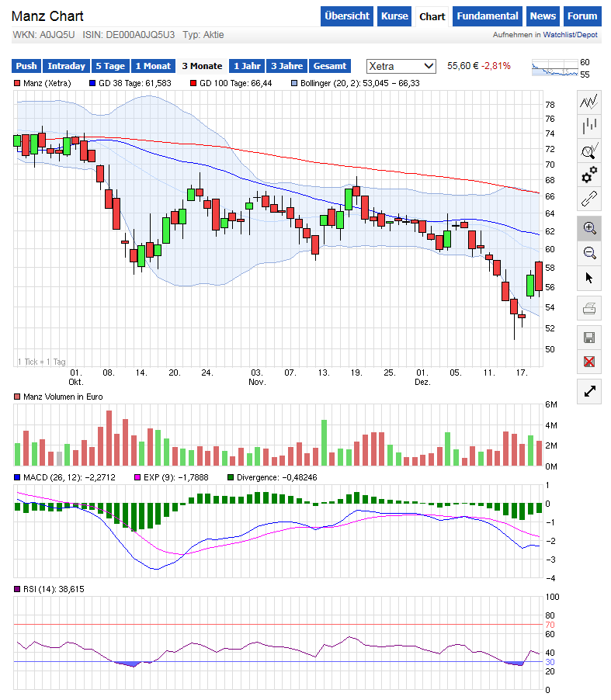611x700 pixels.
Task: Click the EXP (9) magenta swatch
Action: [x=137, y=477]
